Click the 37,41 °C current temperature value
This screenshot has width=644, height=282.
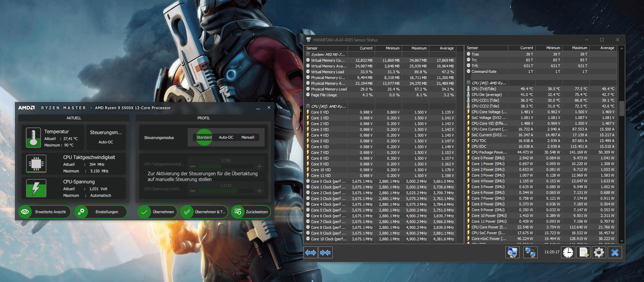[x=70, y=139]
